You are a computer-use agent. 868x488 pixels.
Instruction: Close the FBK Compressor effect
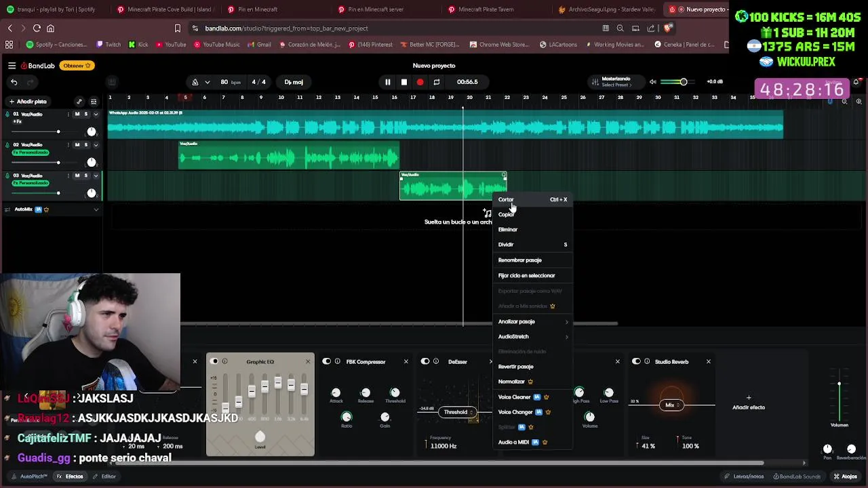(406, 361)
